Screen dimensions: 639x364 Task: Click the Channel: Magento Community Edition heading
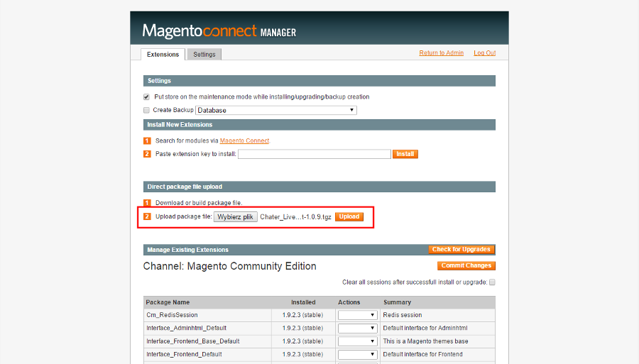pos(229,266)
